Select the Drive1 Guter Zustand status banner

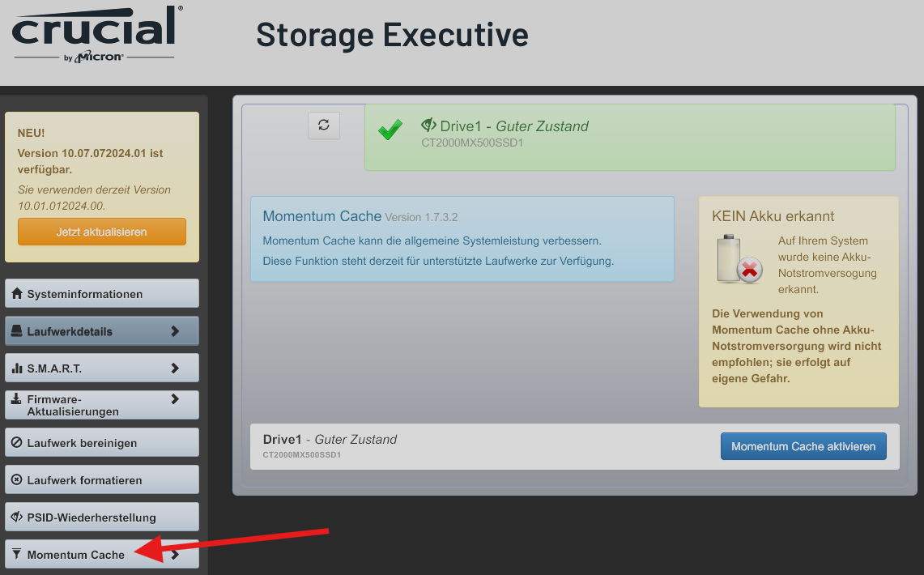(x=630, y=137)
